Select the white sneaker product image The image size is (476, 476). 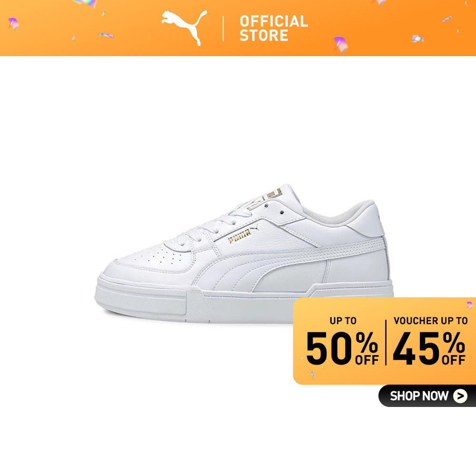(244, 254)
